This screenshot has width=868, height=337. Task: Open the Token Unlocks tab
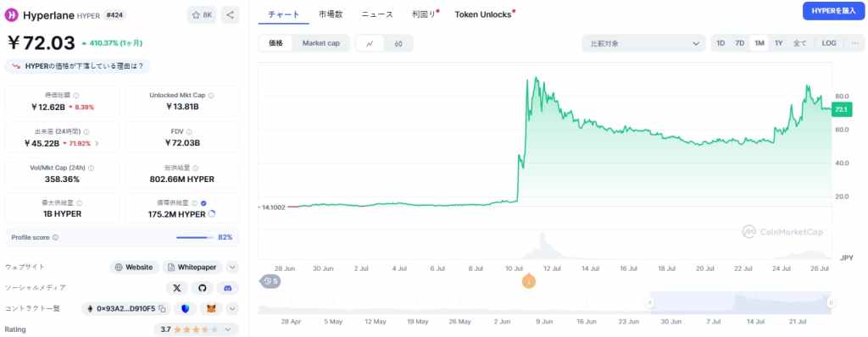coord(482,14)
